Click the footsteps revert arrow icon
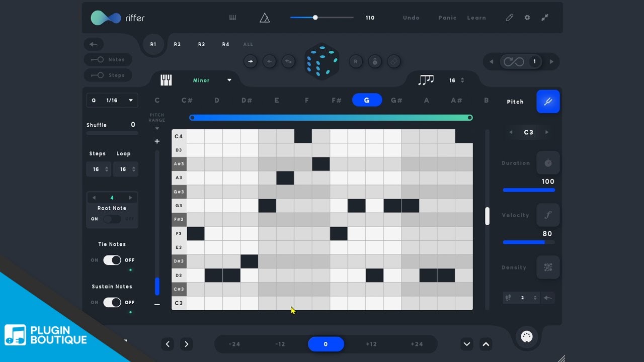 point(548,298)
